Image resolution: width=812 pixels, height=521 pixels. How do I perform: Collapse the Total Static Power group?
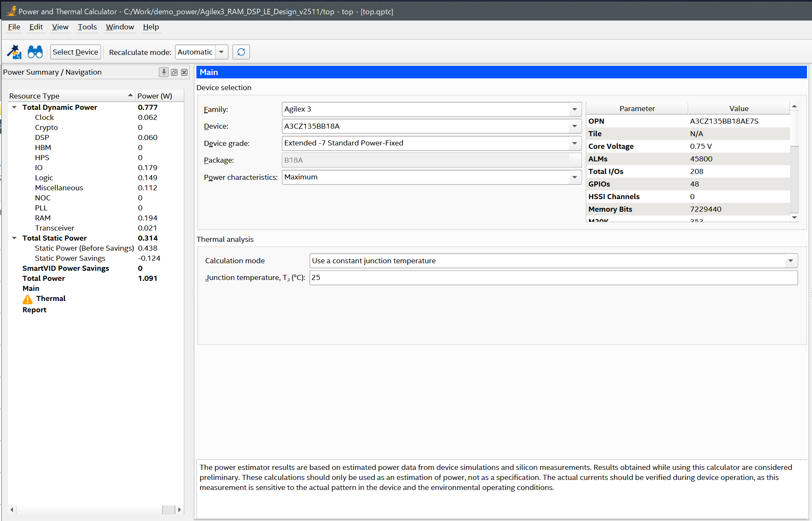[14, 238]
